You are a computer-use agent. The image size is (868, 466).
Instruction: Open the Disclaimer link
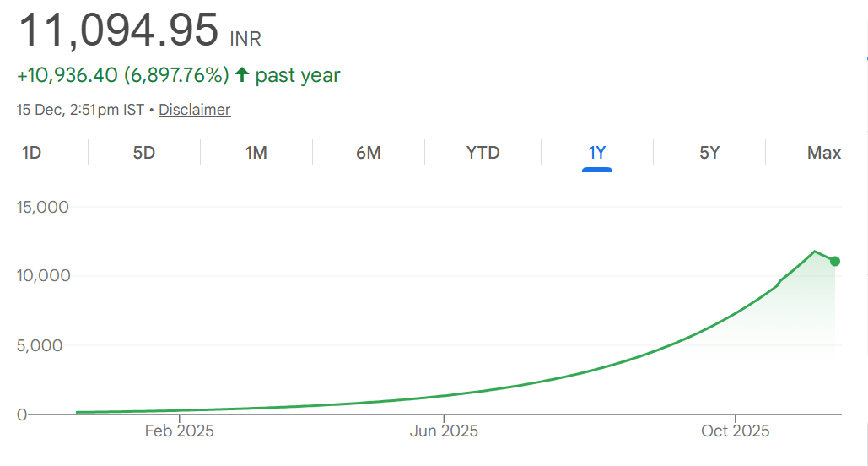[194, 110]
